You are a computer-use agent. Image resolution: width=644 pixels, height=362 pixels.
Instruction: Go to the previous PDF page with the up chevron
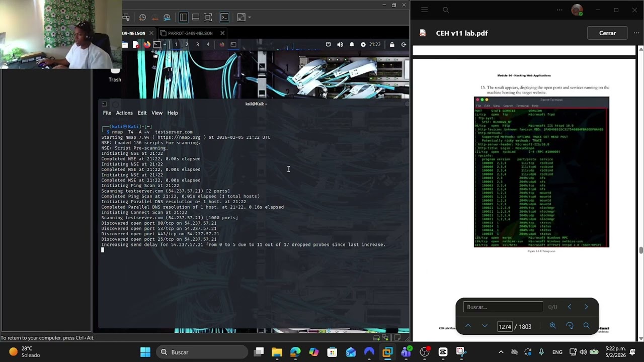[x=468, y=326]
